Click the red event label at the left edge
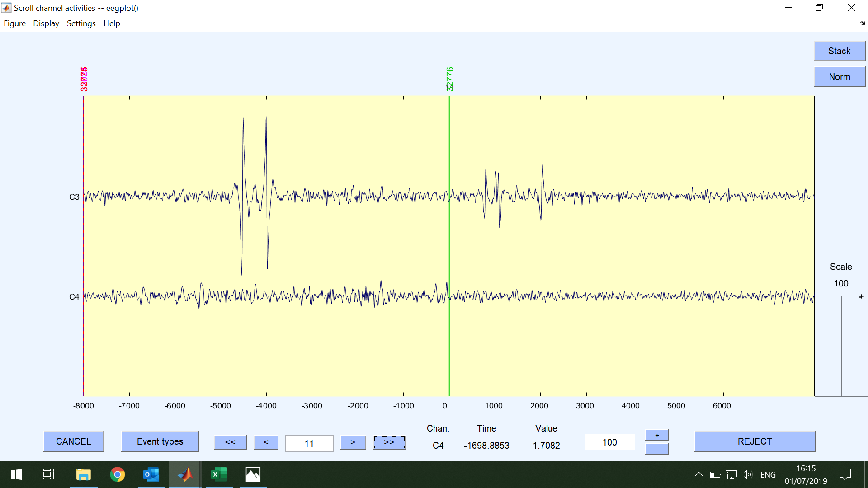The image size is (868, 488). click(84, 79)
